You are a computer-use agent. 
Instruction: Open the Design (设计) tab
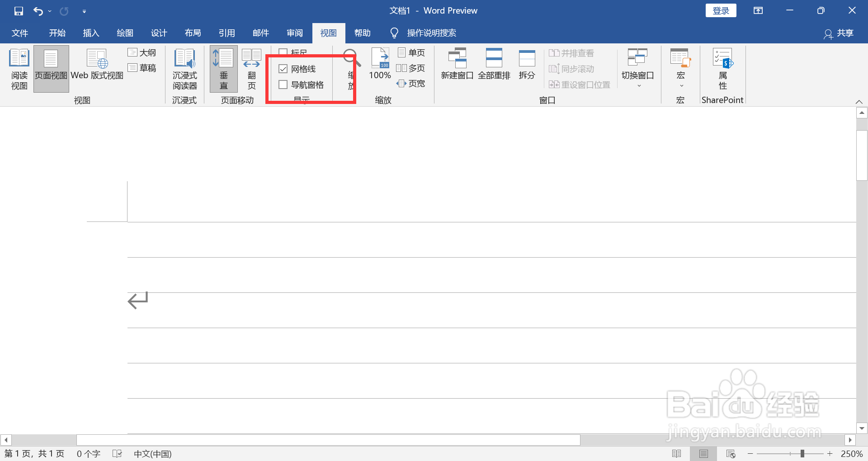click(x=159, y=33)
